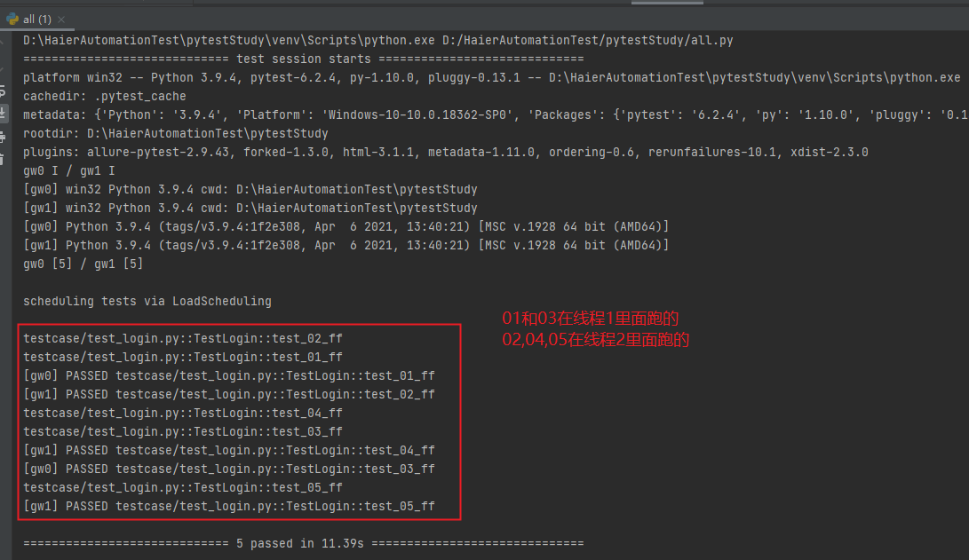Click the red Chinese annotation text

tap(595, 329)
